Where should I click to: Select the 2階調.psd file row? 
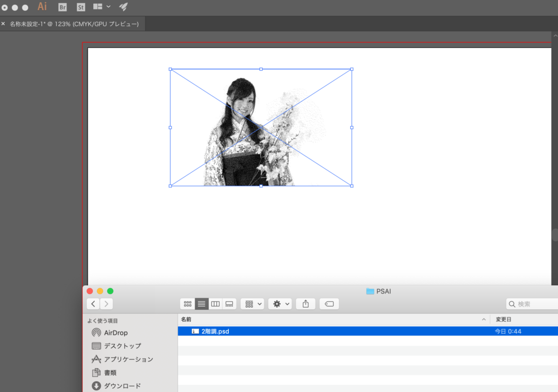(x=215, y=331)
